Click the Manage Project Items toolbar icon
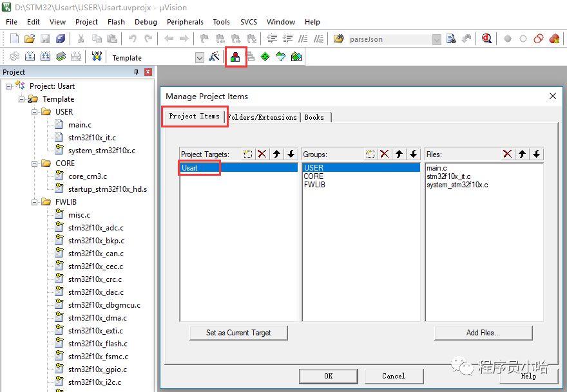The image size is (567, 392). pos(236,57)
